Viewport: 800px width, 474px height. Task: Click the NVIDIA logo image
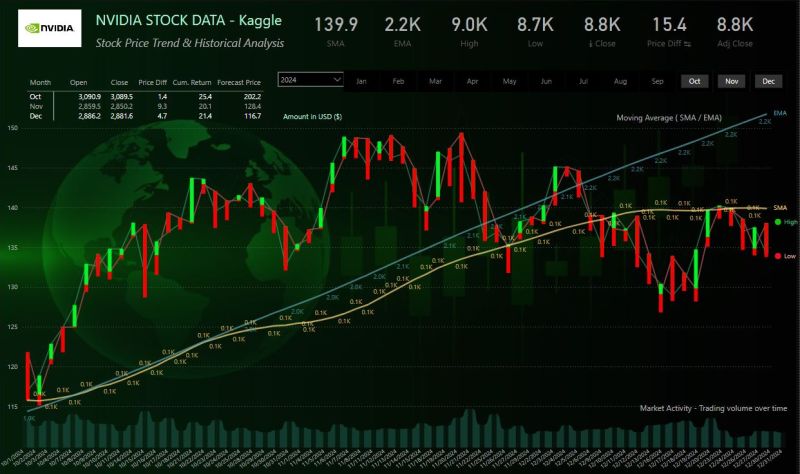click(x=49, y=30)
